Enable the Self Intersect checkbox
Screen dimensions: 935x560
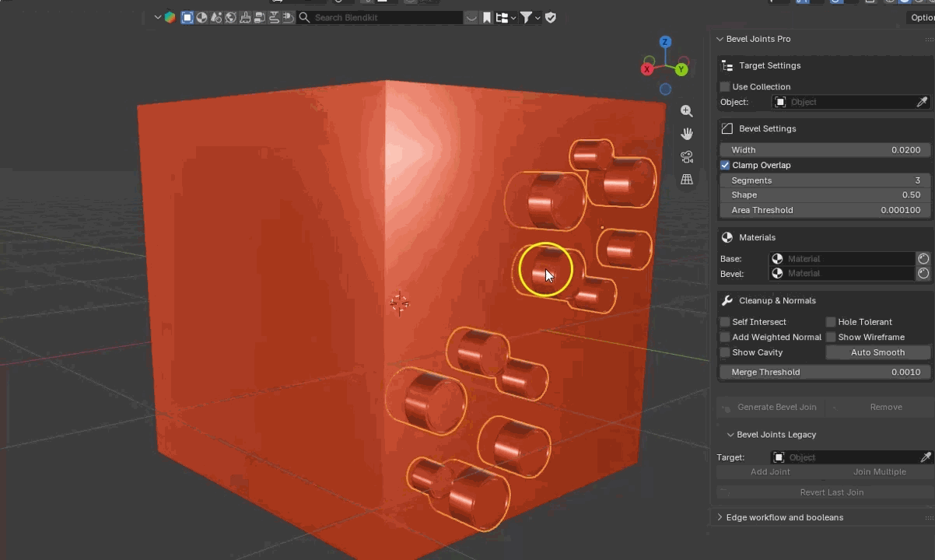coord(725,322)
